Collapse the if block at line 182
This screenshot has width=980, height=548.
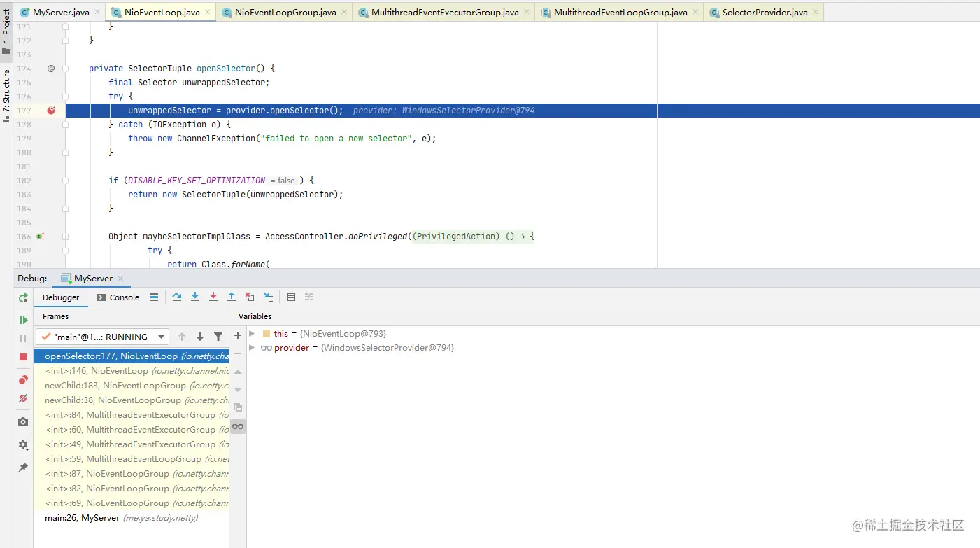tap(65, 181)
